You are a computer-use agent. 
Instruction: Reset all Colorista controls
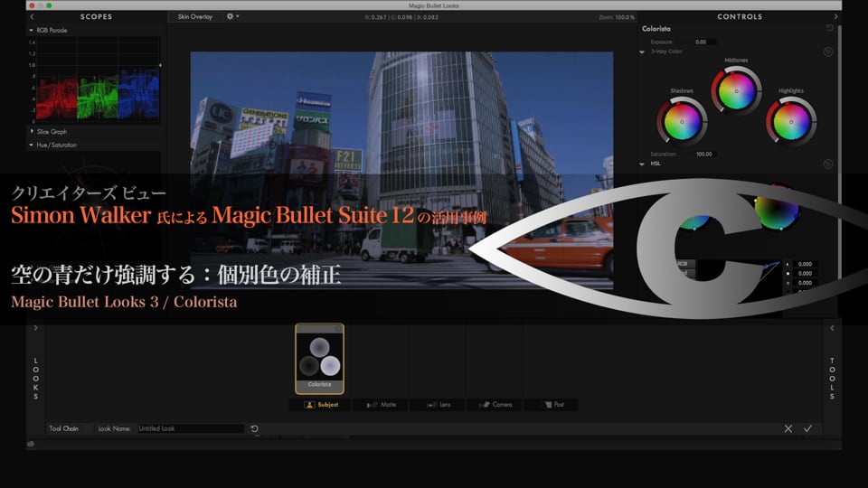[x=829, y=28]
